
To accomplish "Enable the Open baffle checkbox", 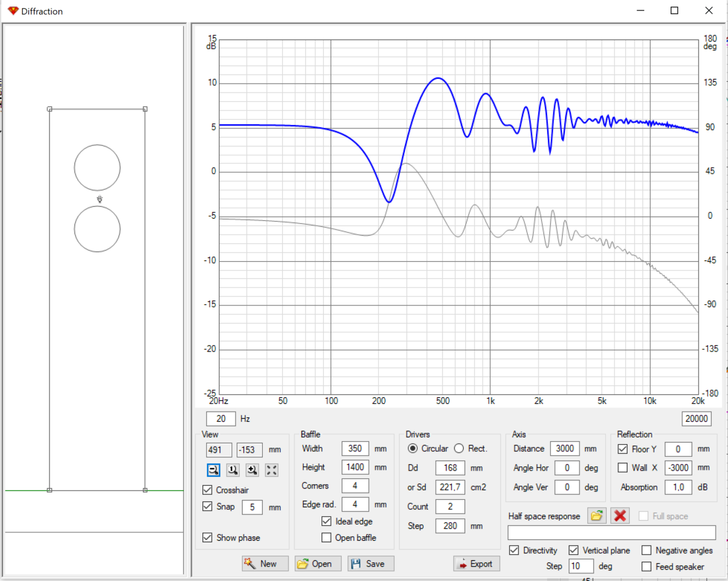I will 326,537.
